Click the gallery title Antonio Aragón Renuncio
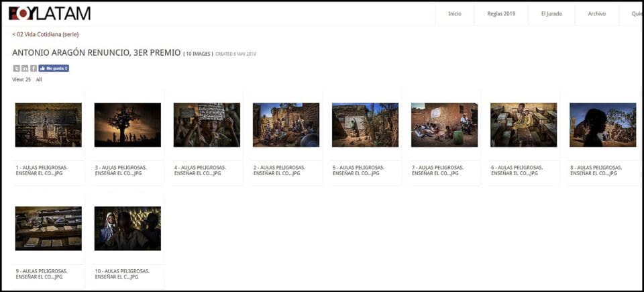The width and height of the screenshot is (644, 292). coord(97,52)
